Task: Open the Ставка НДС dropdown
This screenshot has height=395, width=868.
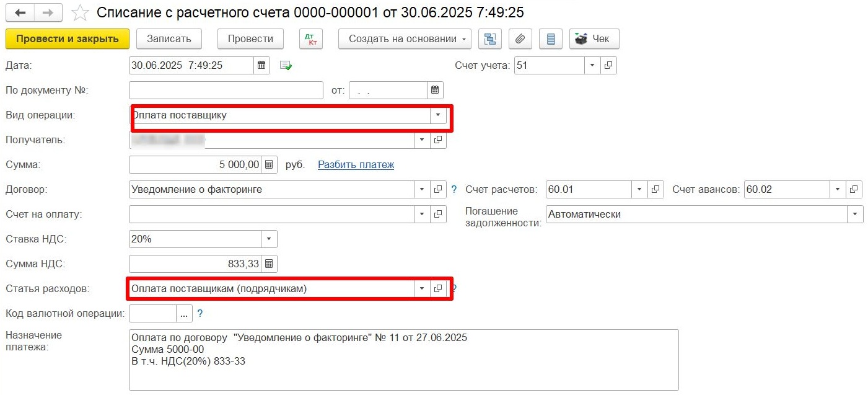Action: pyautogui.click(x=269, y=239)
